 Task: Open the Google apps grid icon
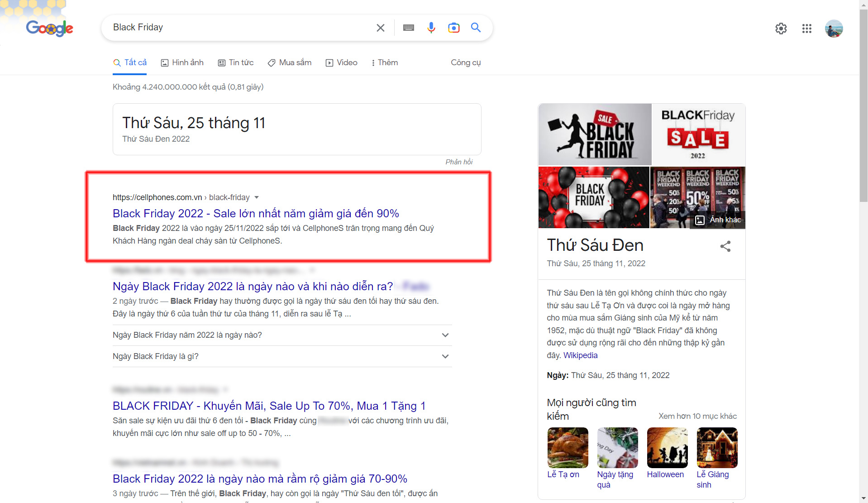pyautogui.click(x=807, y=29)
